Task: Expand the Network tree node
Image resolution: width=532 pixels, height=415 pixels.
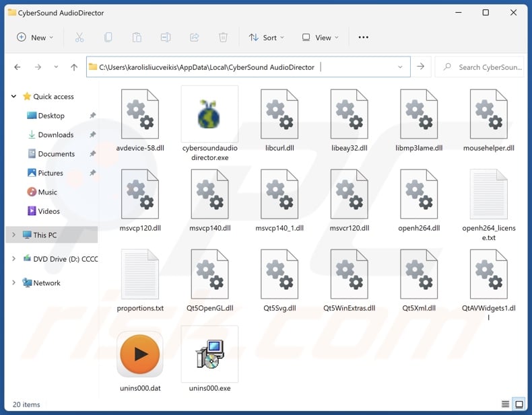Action: pyautogui.click(x=13, y=282)
